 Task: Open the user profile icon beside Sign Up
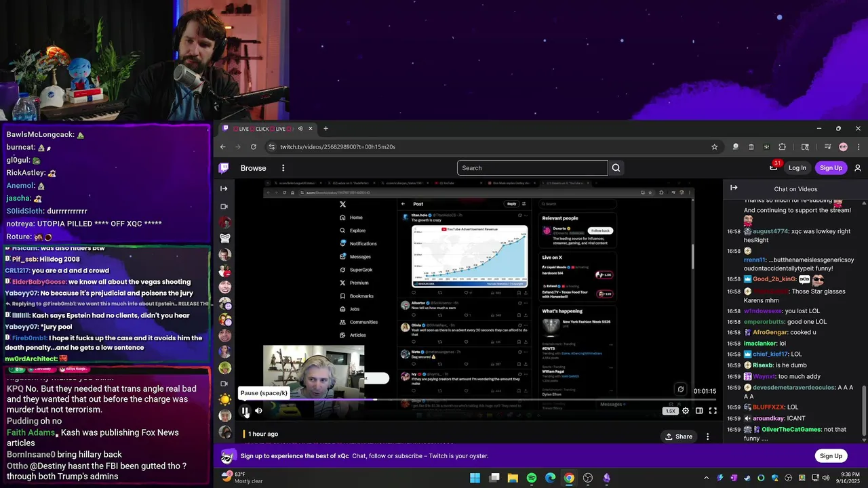click(x=858, y=168)
